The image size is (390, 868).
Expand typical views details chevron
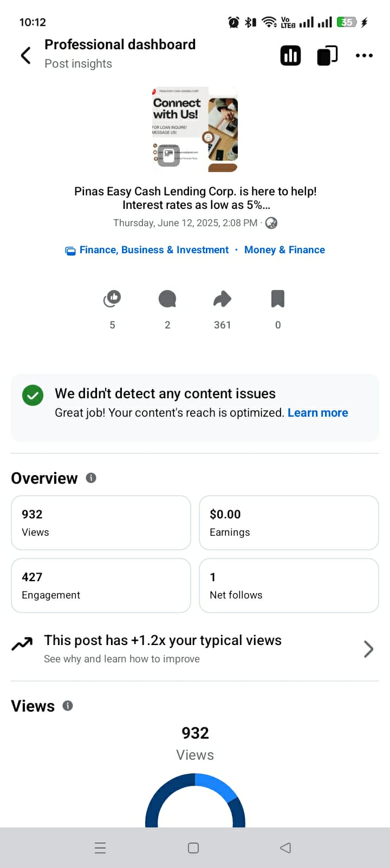(x=368, y=649)
